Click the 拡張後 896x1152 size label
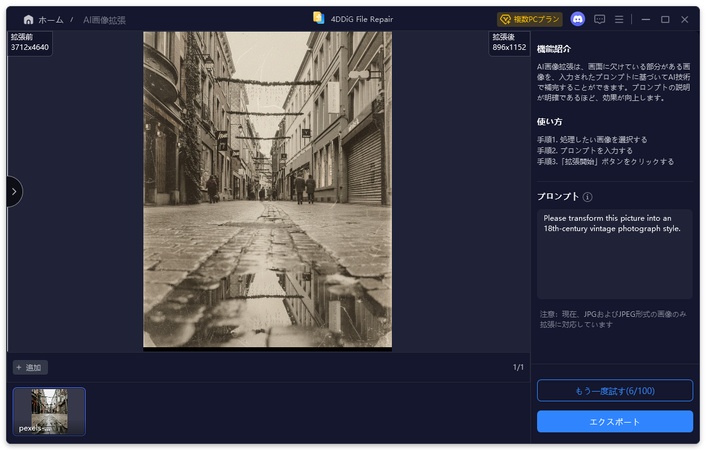706x450 pixels. pyautogui.click(x=509, y=42)
